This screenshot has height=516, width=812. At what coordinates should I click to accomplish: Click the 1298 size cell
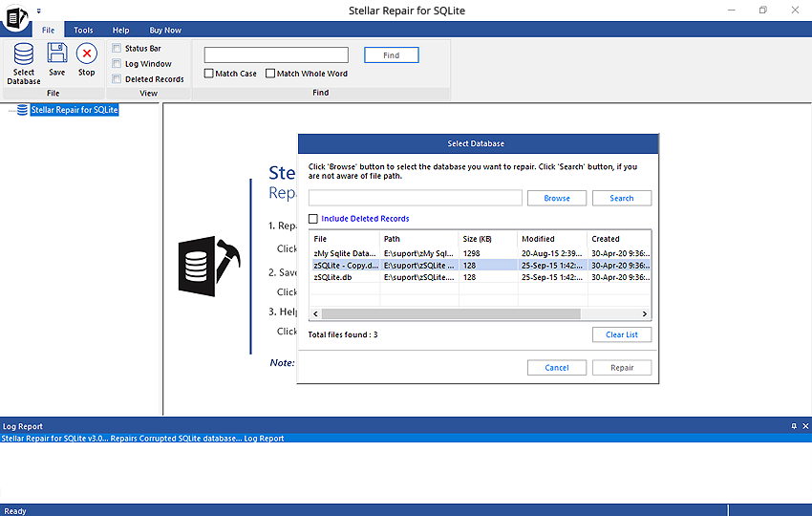coord(471,253)
